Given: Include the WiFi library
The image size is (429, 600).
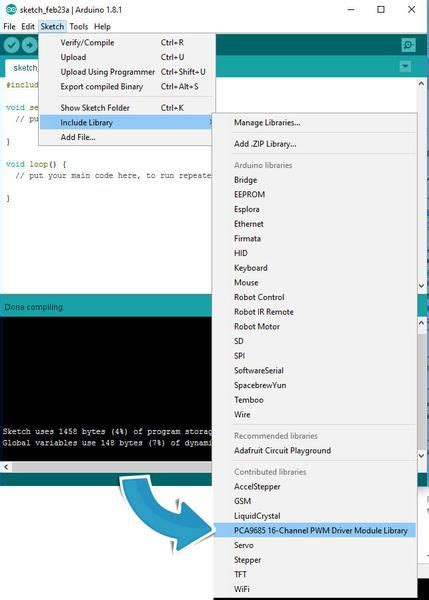Looking at the screenshot, I should [315, 589].
